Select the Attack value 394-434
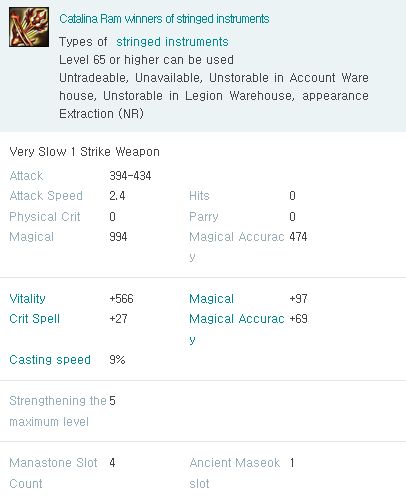 tap(130, 176)
